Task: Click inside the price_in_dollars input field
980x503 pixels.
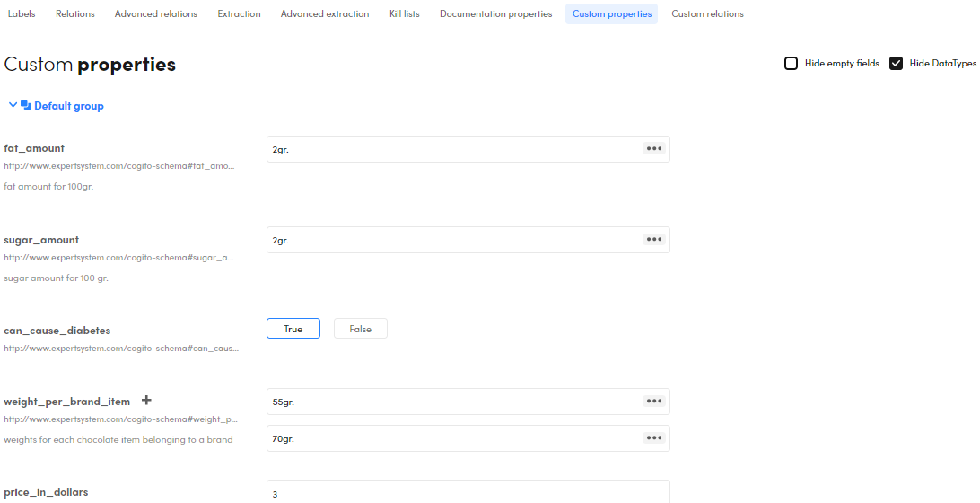Action: click(467, 493)
